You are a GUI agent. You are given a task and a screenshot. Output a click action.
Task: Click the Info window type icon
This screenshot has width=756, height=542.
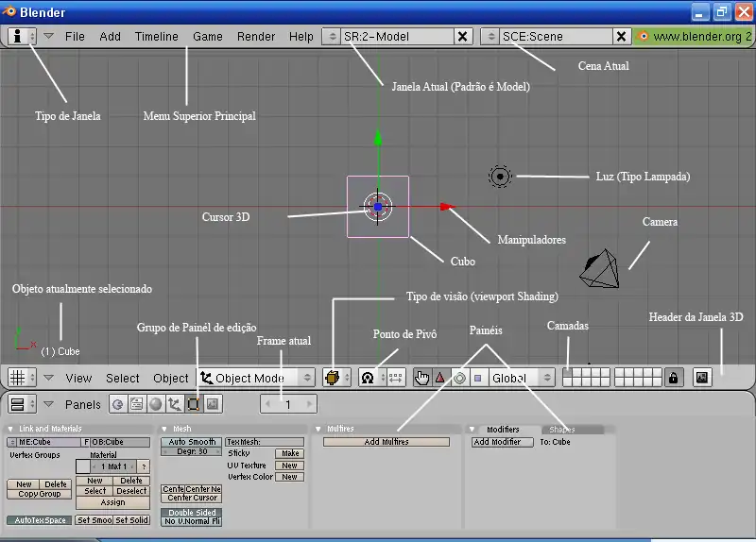tap(18, 36)
